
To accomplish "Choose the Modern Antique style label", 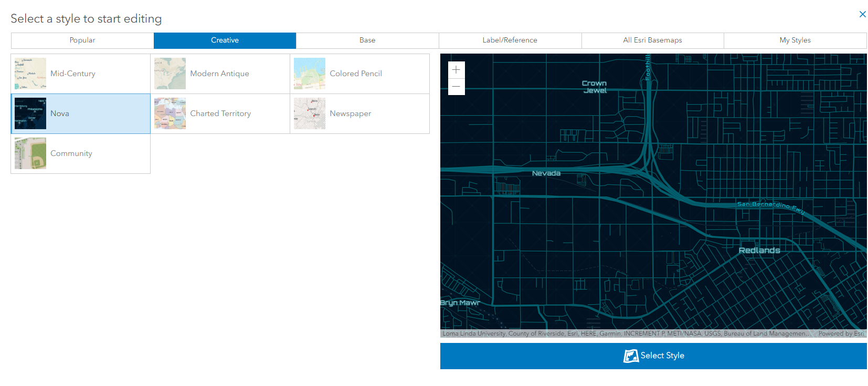I will point(219,74).
